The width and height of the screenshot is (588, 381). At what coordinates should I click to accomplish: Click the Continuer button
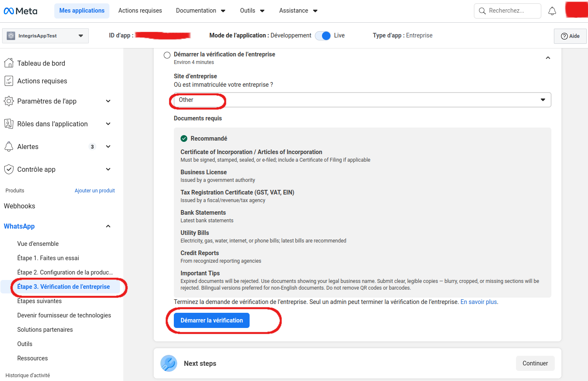point(535,363)
